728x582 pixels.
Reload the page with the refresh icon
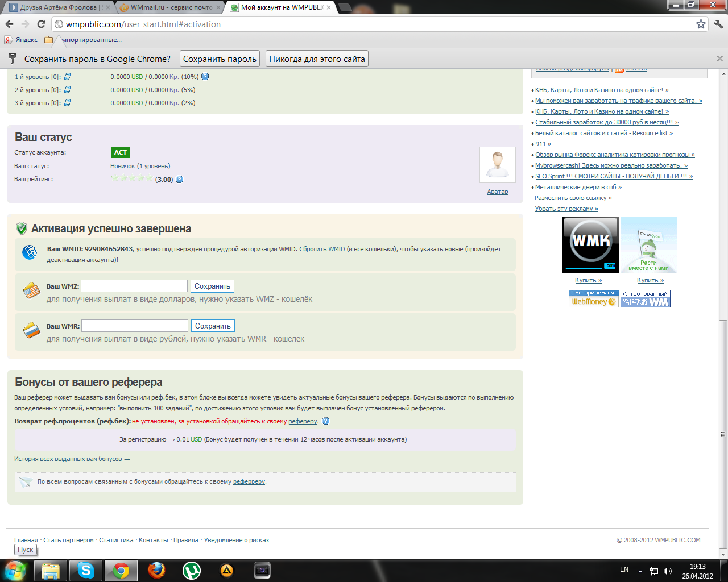click(41, 24)
